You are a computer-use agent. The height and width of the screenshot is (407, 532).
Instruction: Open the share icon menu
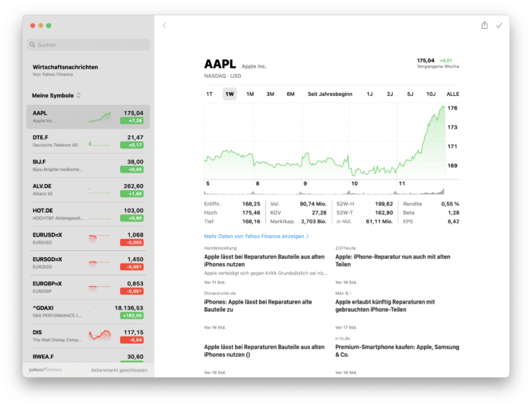pos(485,25)
